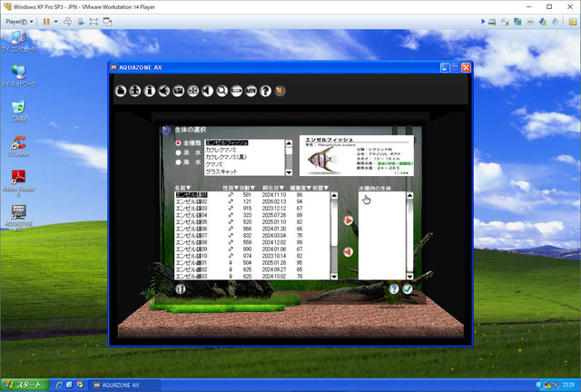581x392 pixels.
Task: Click the horizontal bar toolbar icon
Action: (236, 91)
